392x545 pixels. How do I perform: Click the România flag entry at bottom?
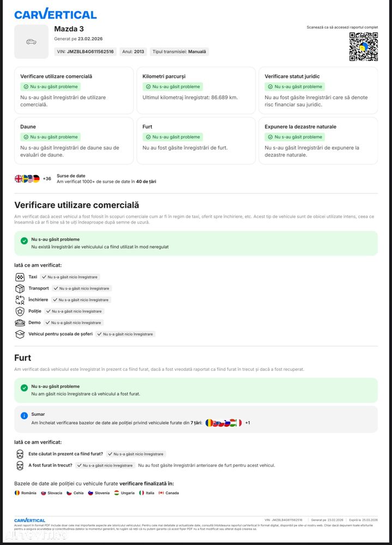click(x=25, y=493)
